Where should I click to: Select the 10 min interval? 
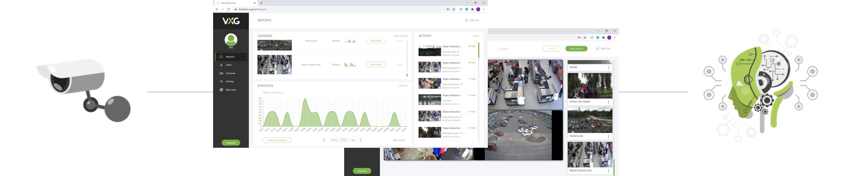pyautogui.click(x=334, y=140)
